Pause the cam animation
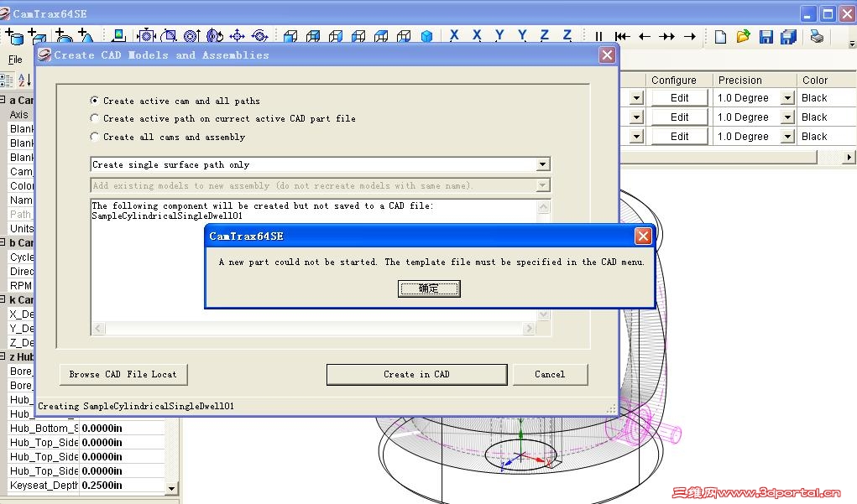The image size is (857, 504). point(598,37)
